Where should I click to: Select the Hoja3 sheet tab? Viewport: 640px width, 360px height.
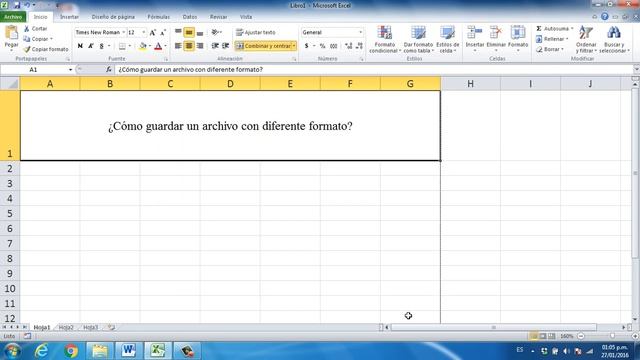91,327
